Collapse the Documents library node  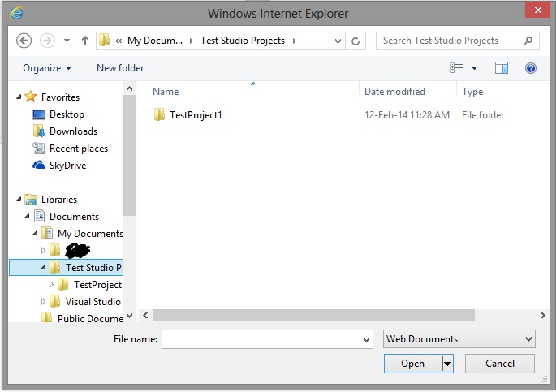pyautogui.click(x=27, y=216)
